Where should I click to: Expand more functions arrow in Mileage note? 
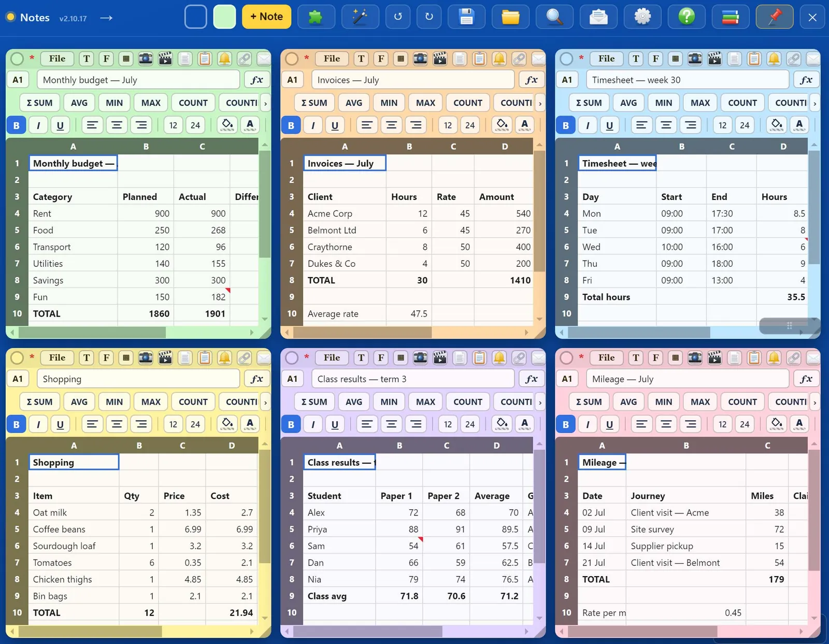[x=814, y=402]
